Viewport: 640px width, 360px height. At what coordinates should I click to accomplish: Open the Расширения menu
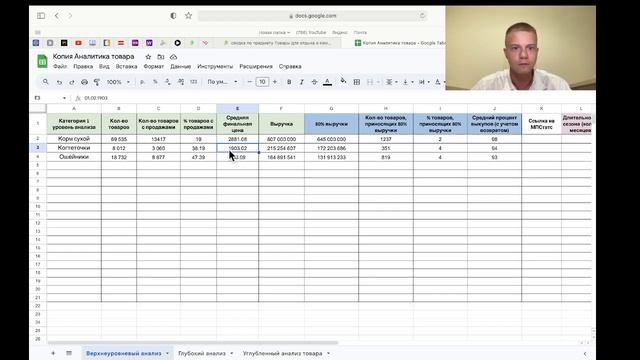(x=256, y=66)
